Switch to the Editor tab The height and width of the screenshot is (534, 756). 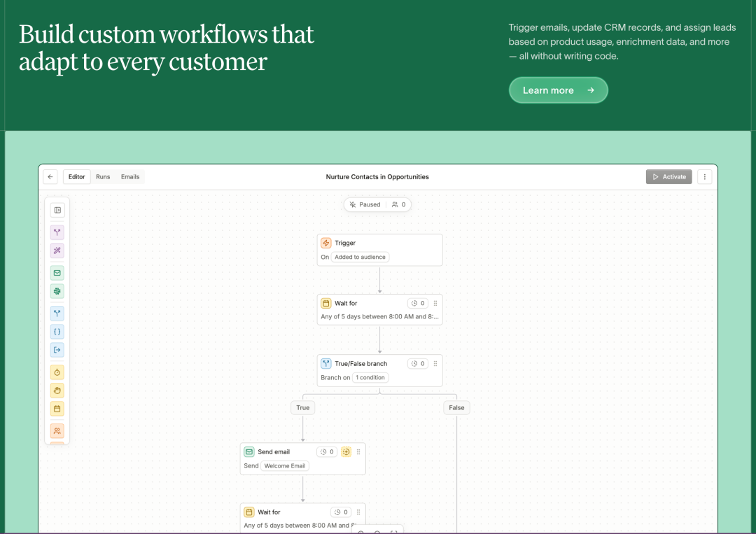[77, 177]
